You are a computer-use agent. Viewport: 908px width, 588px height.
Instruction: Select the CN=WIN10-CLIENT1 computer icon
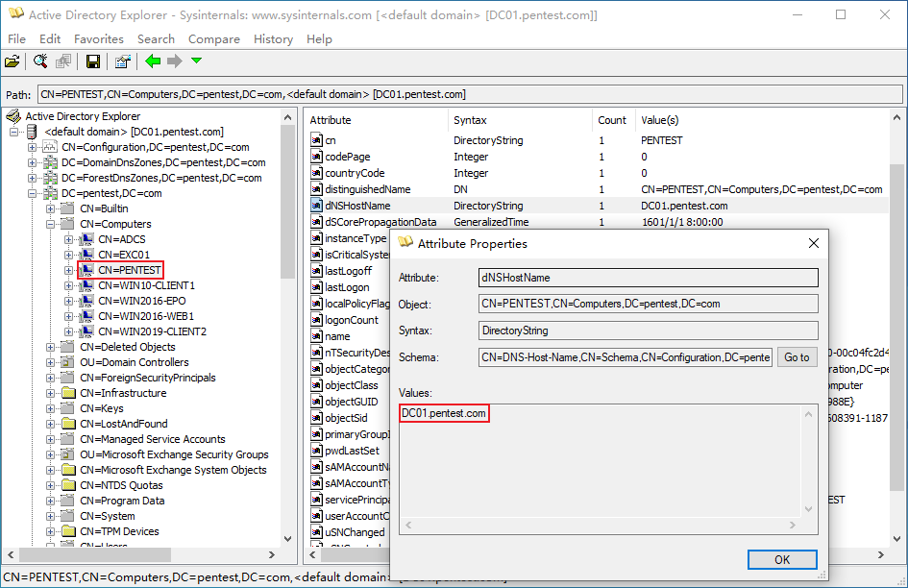86,285
